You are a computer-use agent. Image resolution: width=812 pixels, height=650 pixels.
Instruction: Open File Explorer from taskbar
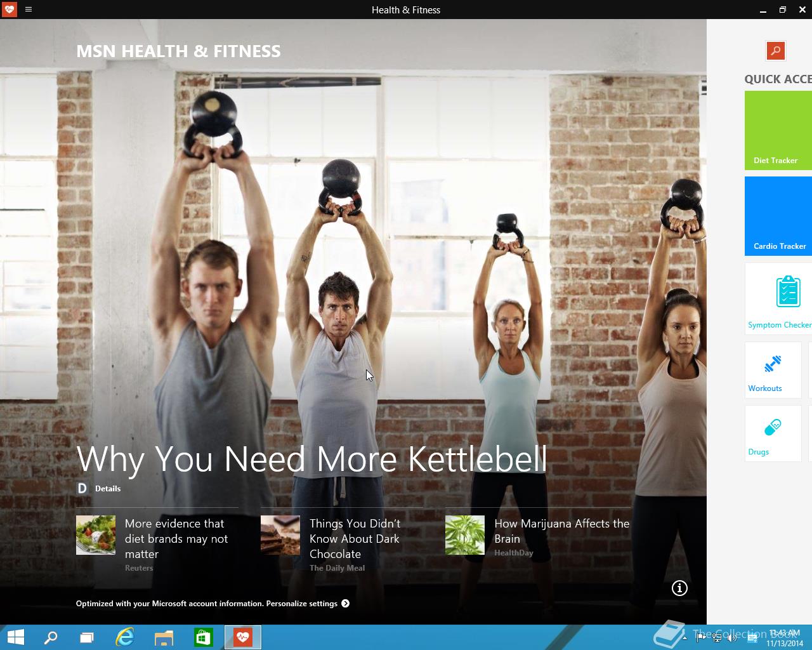point(164,637)
